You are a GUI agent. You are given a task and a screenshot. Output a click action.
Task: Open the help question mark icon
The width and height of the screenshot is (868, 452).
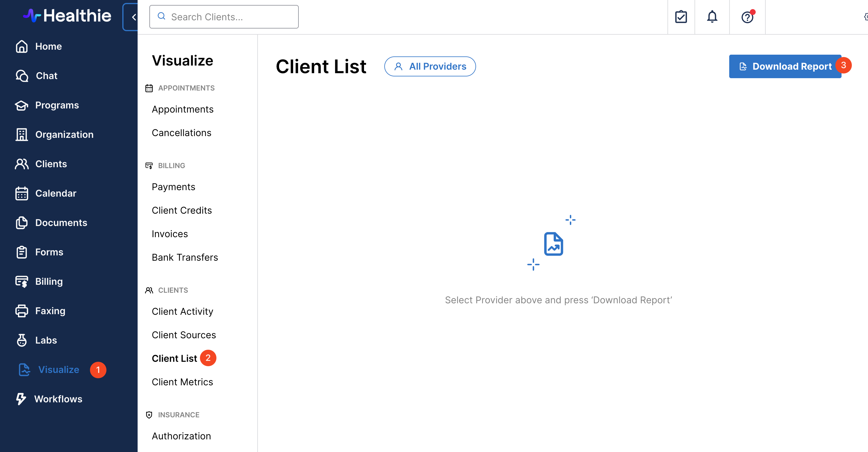coord(747,17)
